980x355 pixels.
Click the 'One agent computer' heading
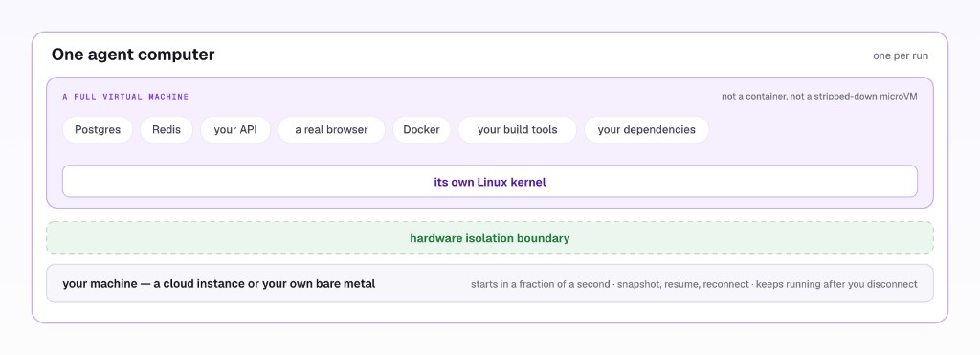(133, 55)
